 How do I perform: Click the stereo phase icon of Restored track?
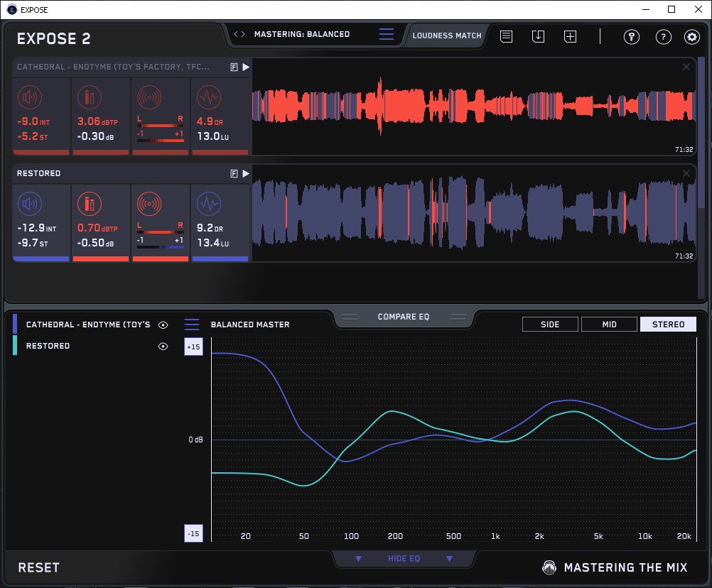coord(149,205)
